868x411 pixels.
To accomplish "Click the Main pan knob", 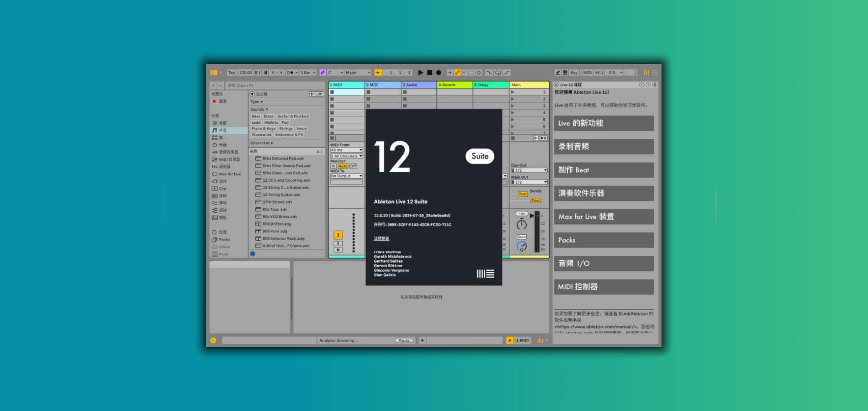I will point(522,224).
